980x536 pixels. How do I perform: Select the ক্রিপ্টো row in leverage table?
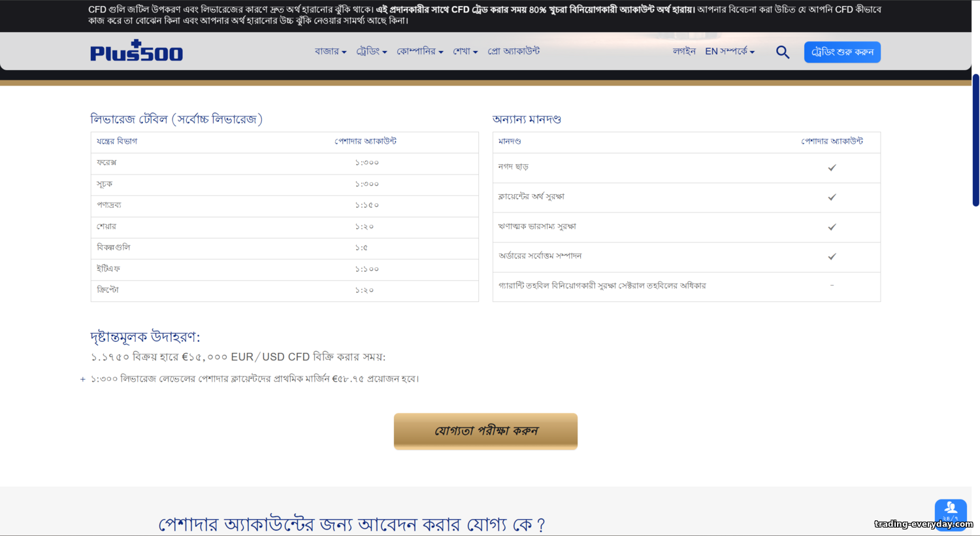[x=284, y=290]
